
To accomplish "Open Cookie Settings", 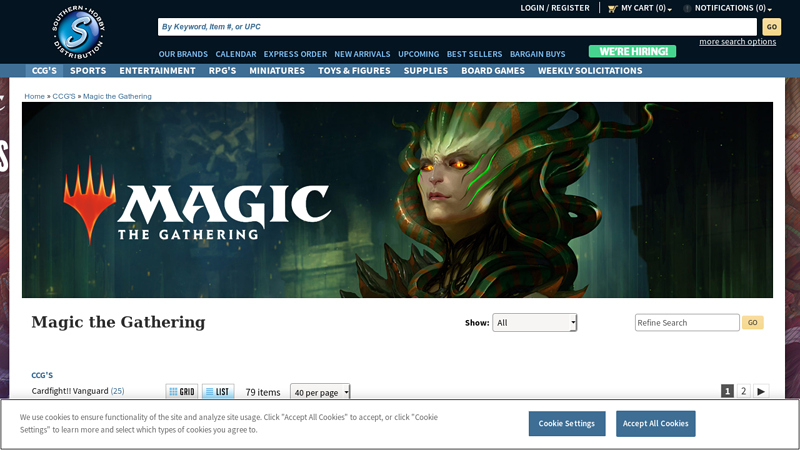I will coord(567,423).
